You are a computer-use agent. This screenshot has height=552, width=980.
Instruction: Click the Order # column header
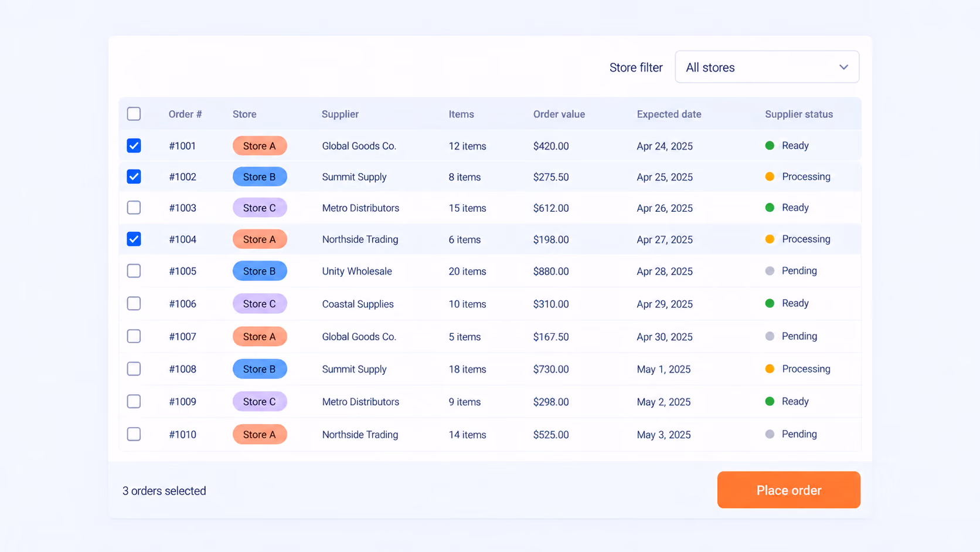click(185, 114)
